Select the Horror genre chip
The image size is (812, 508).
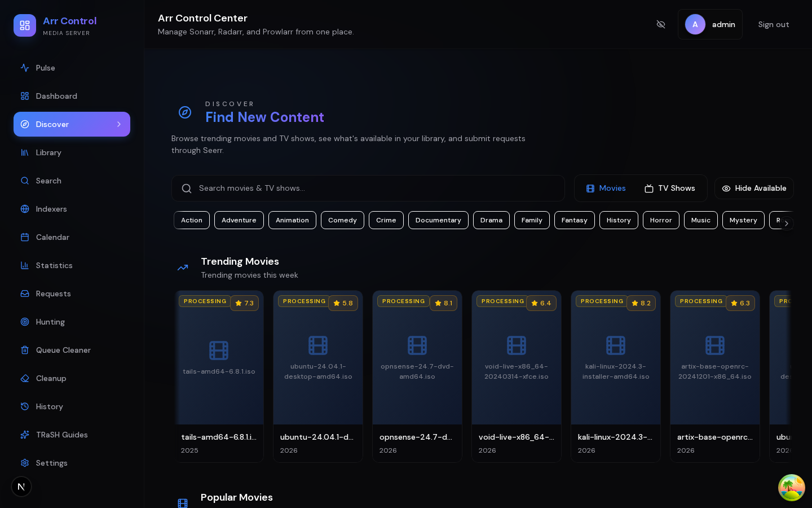pos(661,220)
